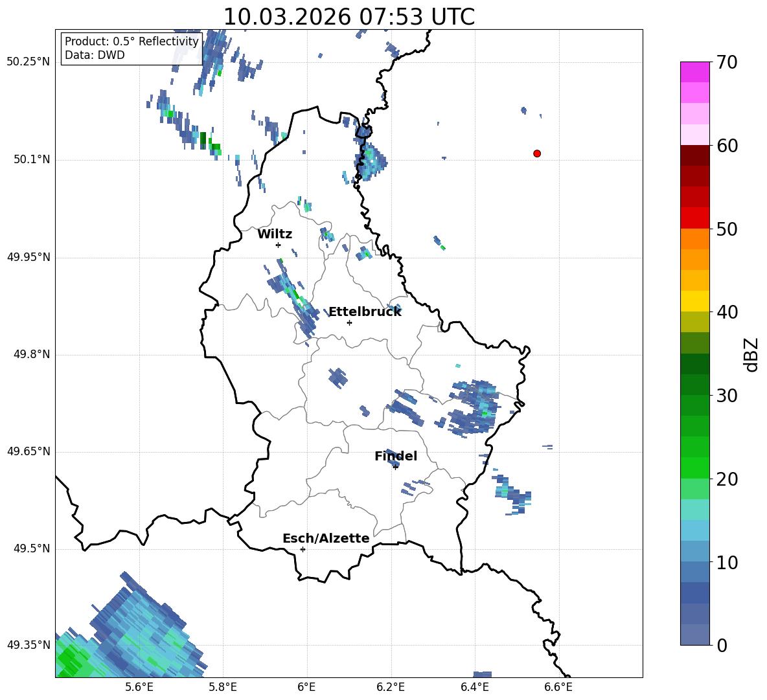Image resolution: width=767 pixels, height=700 pixels.
Task: Click the 49.95°N latitude label
Action: [x=29, y=257]
